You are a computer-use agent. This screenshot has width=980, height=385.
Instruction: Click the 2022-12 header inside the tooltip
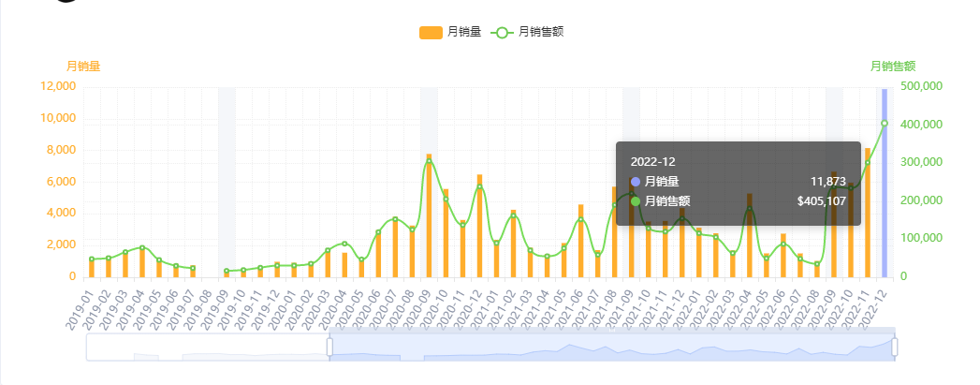click(x=653, y=162)
